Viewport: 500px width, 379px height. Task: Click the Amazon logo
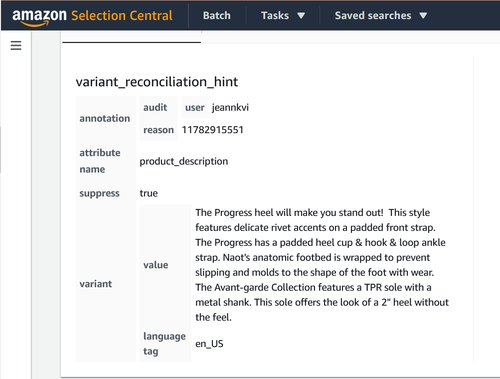tap(39, 17)
